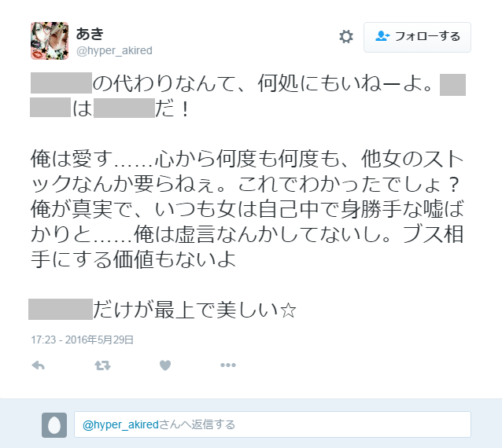Retweet this tweet via the retweet icon
Screen dimensions: 502x448
(x=102, y=365)
